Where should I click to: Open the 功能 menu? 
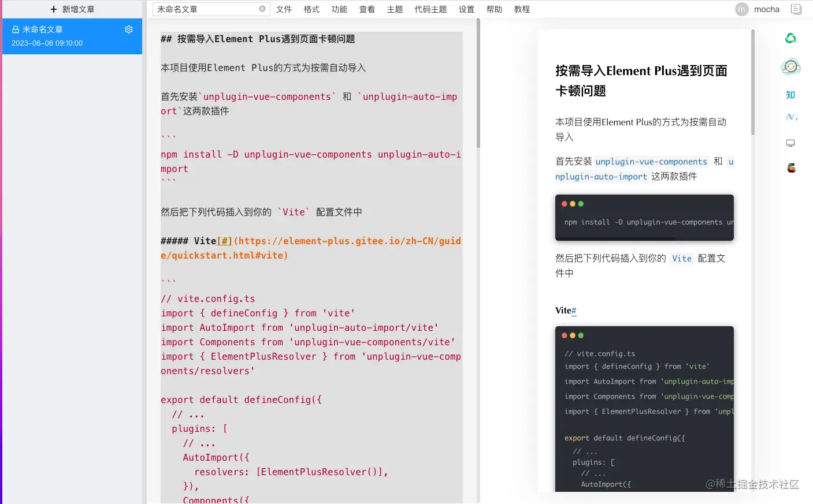(x=339, y=9)
